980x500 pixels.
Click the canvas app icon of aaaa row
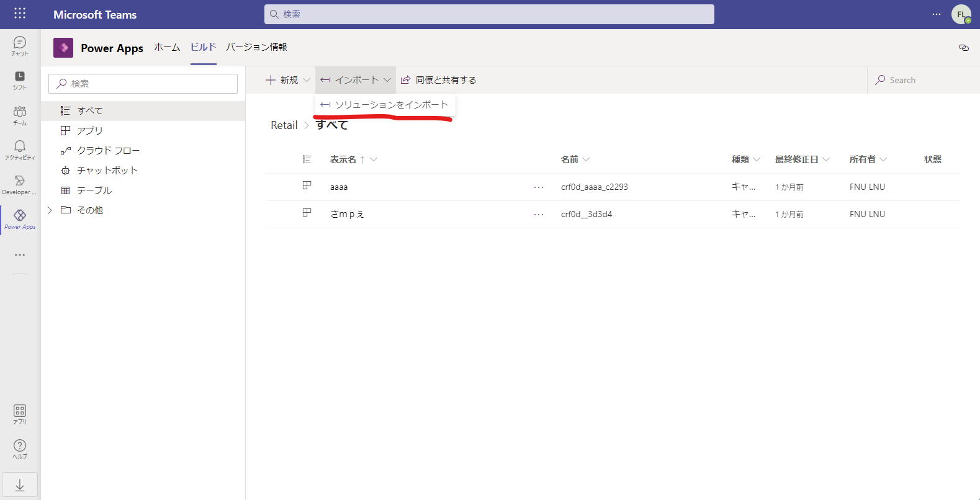pyautogui.click(x=307, y=185)
